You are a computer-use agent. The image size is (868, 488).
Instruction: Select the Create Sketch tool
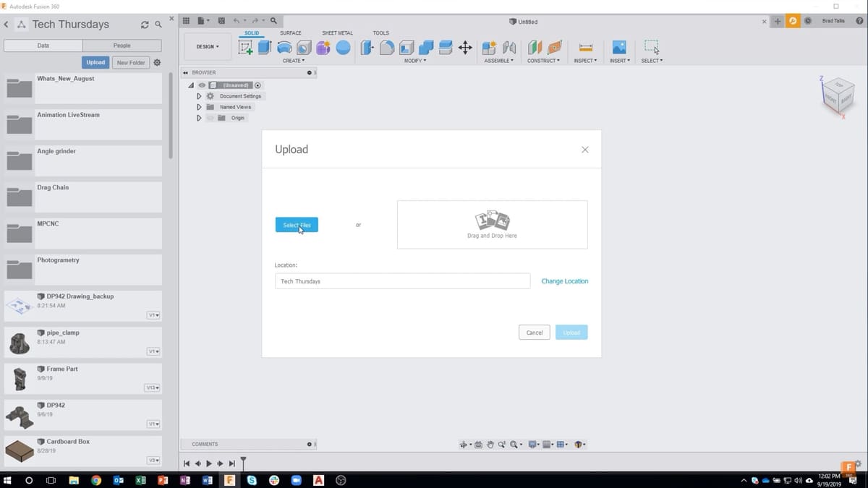point(246,48)
